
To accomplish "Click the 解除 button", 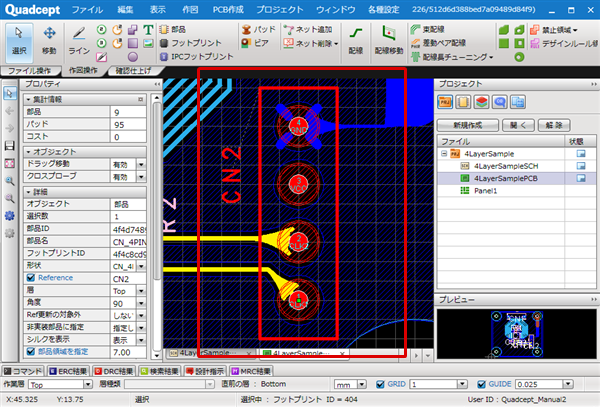I will pos(554,125).
